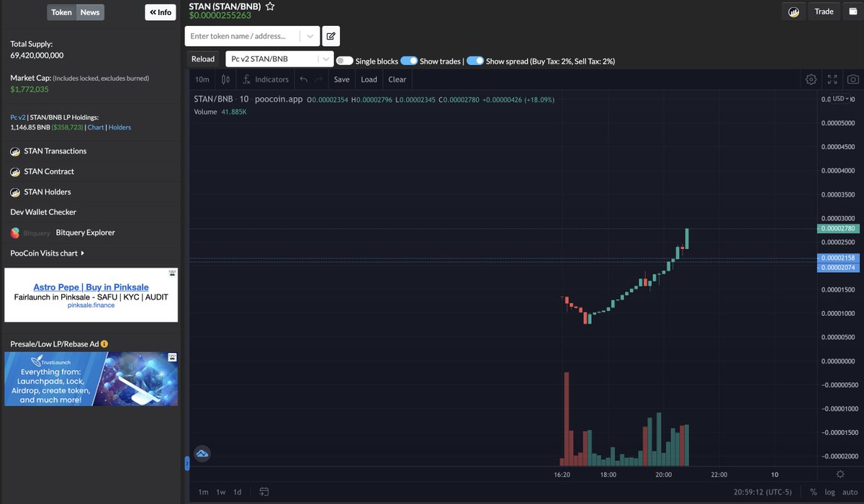Open the edit token list icon button
864x504 pixels.
click(331, 36)
